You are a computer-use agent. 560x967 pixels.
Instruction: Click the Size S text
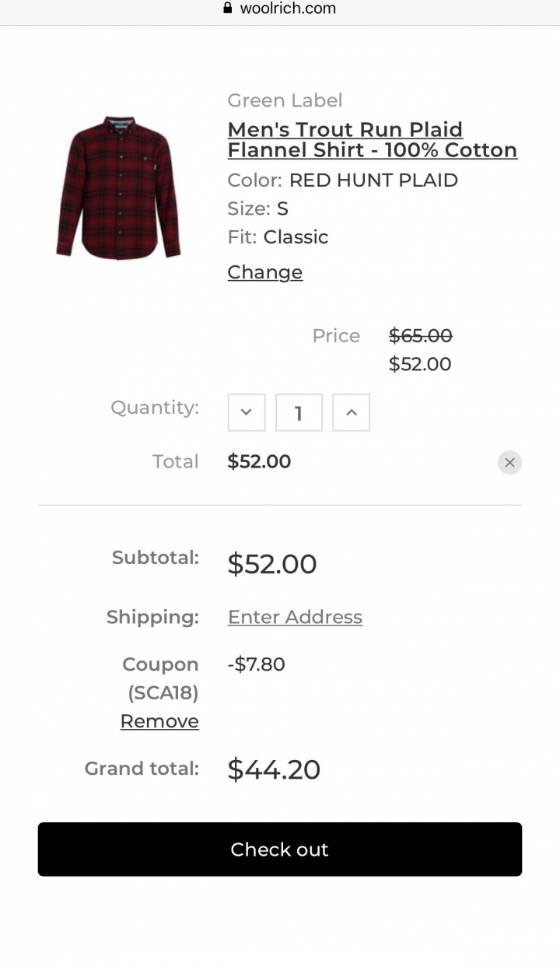282,208
